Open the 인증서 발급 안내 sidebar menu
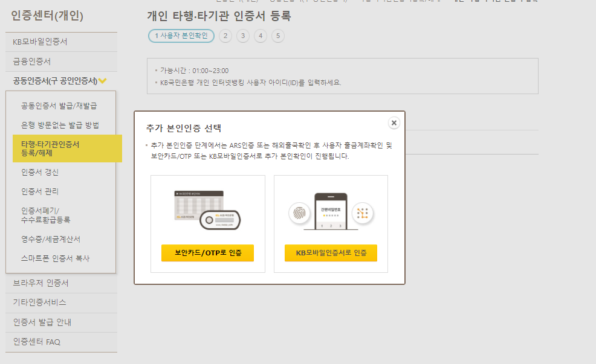 click(x=61, y=322)
